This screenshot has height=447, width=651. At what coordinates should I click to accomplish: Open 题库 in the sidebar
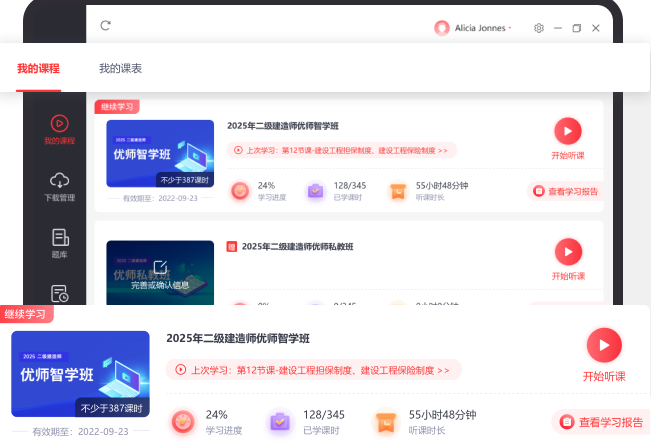[60, 244]
